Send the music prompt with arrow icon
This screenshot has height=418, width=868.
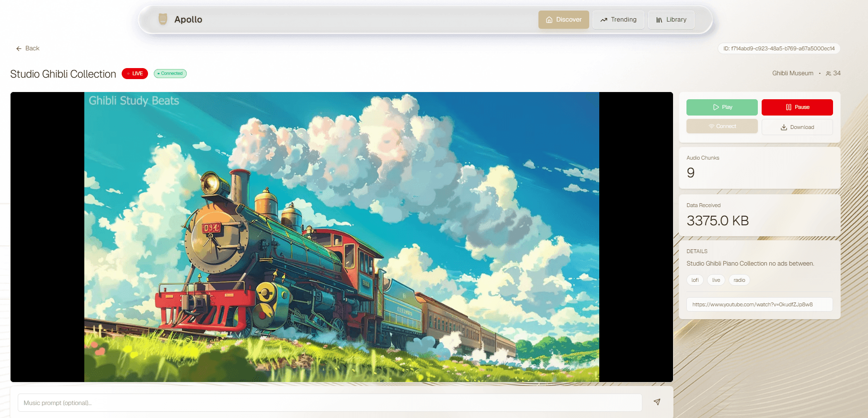tap(657, 402)
